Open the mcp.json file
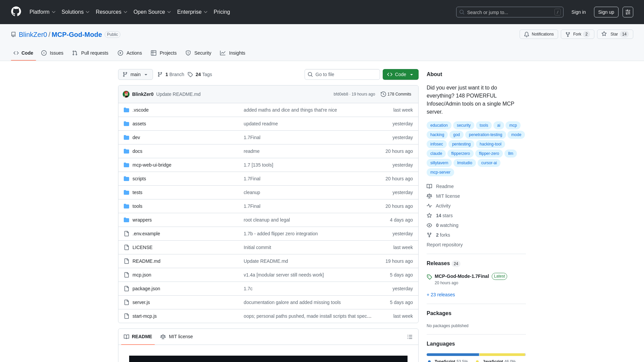Image resolution: width=644 pixels, height=362 pixels. click(x=142, y=275)
